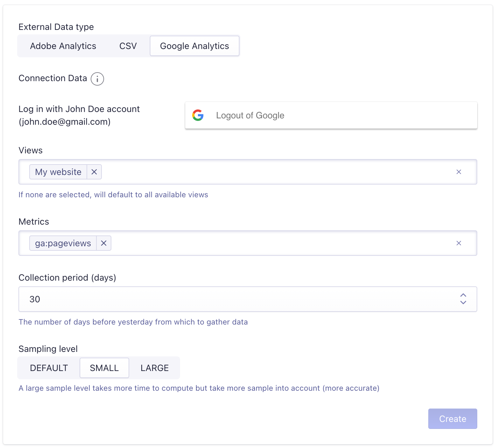This screenshot has width=497, height=448.
Task: Open the Connection Data info tooltip
Action: pyautogui.click(x=97, y=79)
